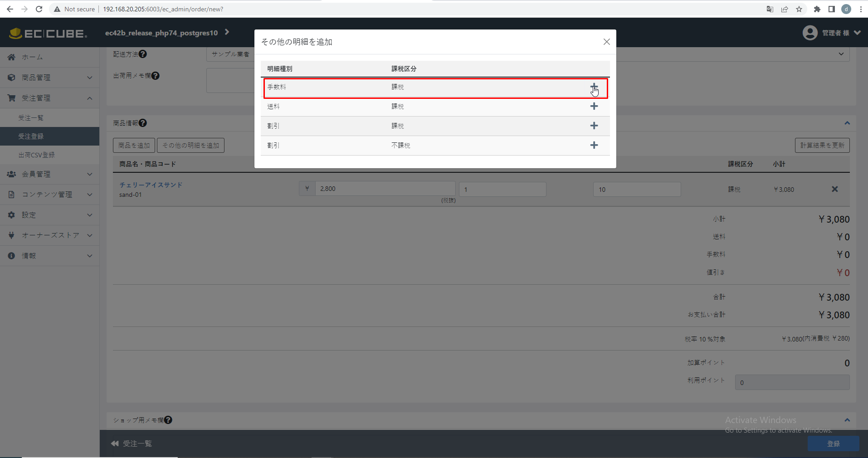This screenshot has height=458, width=868.
Task: Click the tax rate field showing 10
Action: tap(637, 190)
